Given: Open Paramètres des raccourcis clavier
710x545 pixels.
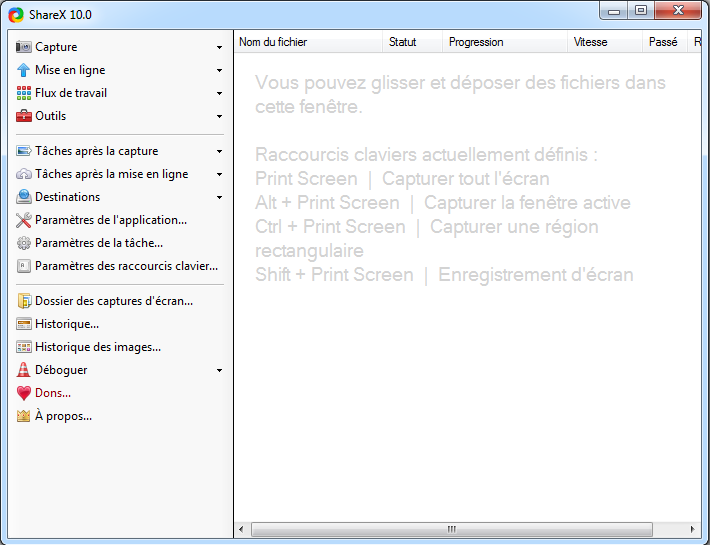Looking at the screenshot, I should (120, 266).
